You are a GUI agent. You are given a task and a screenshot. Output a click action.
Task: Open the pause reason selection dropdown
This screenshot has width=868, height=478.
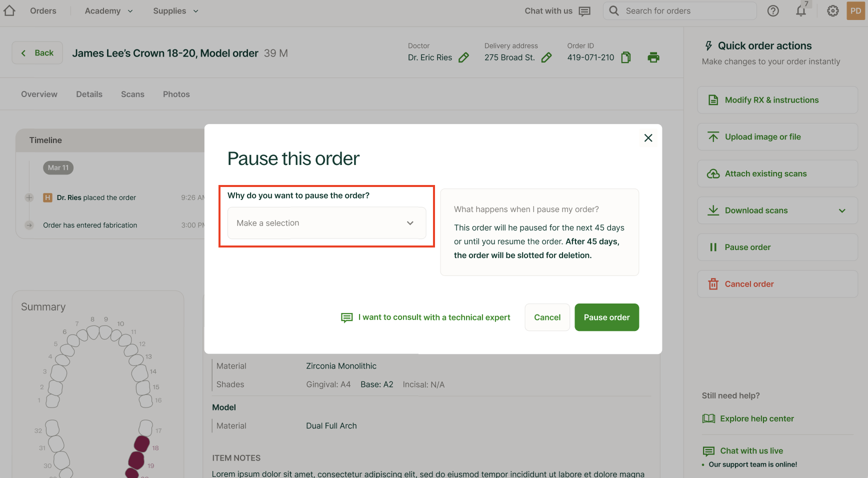pos(326,223)
